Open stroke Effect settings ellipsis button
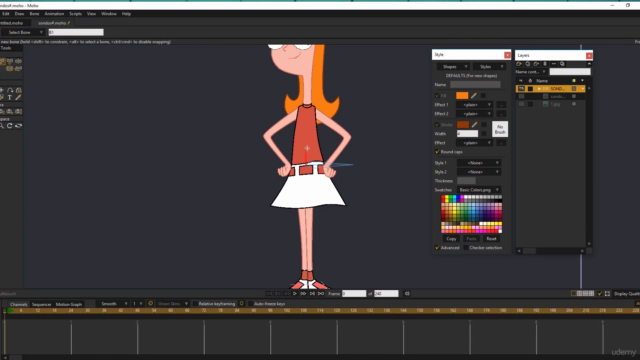The width and height of the screenshot is (640, 360). [x=501, y=143]
